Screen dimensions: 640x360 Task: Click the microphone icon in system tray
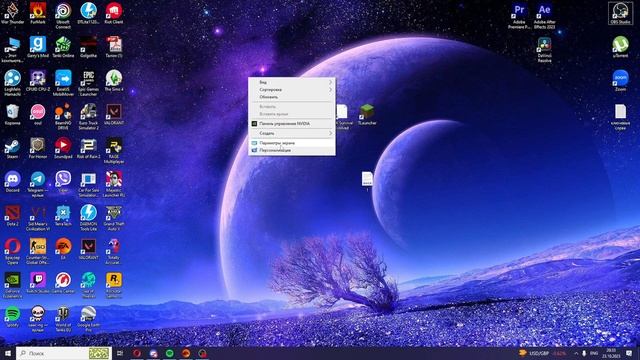[x=584, y=353]
